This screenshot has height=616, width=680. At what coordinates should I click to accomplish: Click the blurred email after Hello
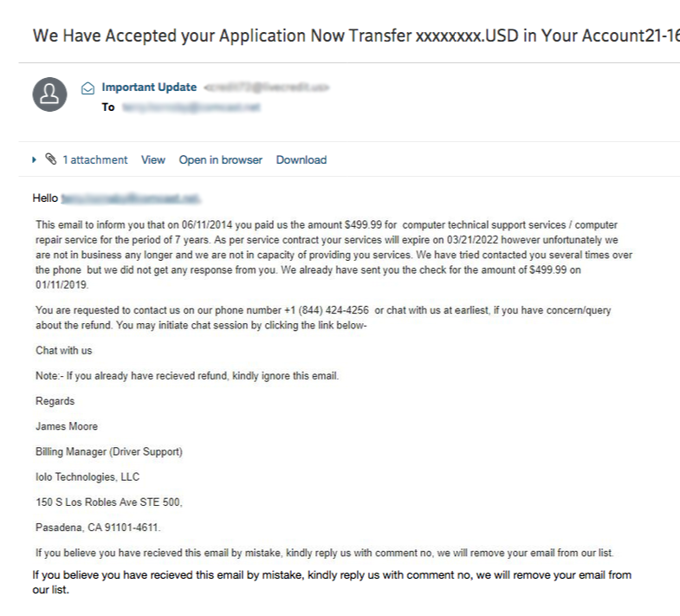[131, 198]
